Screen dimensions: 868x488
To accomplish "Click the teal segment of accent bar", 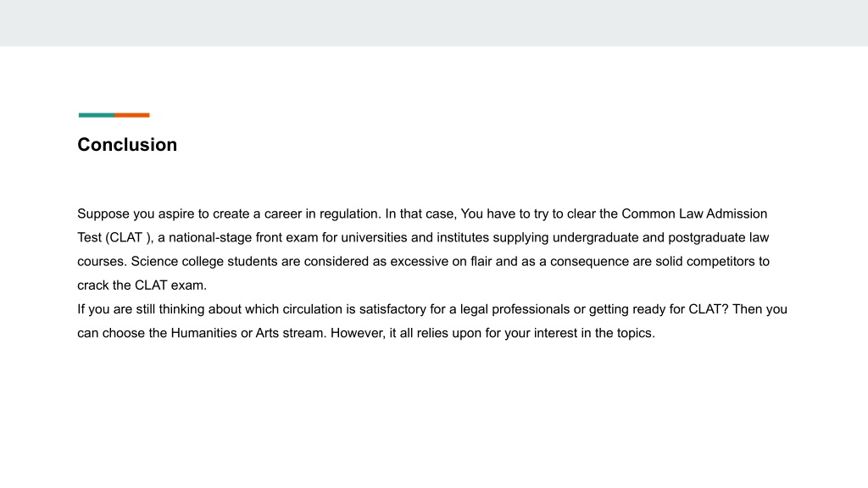I will 97,115.
